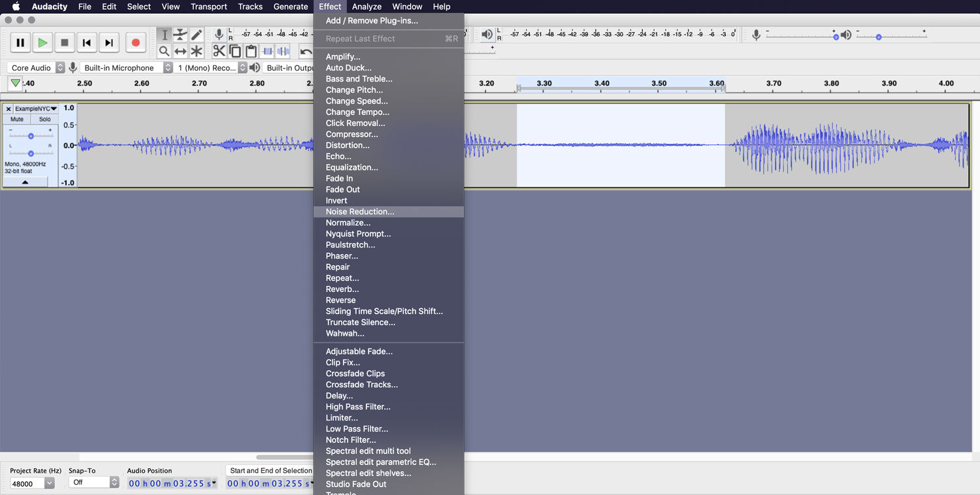
Task: Click the Paste clipboard icon
Action: (x=251, y=51)
